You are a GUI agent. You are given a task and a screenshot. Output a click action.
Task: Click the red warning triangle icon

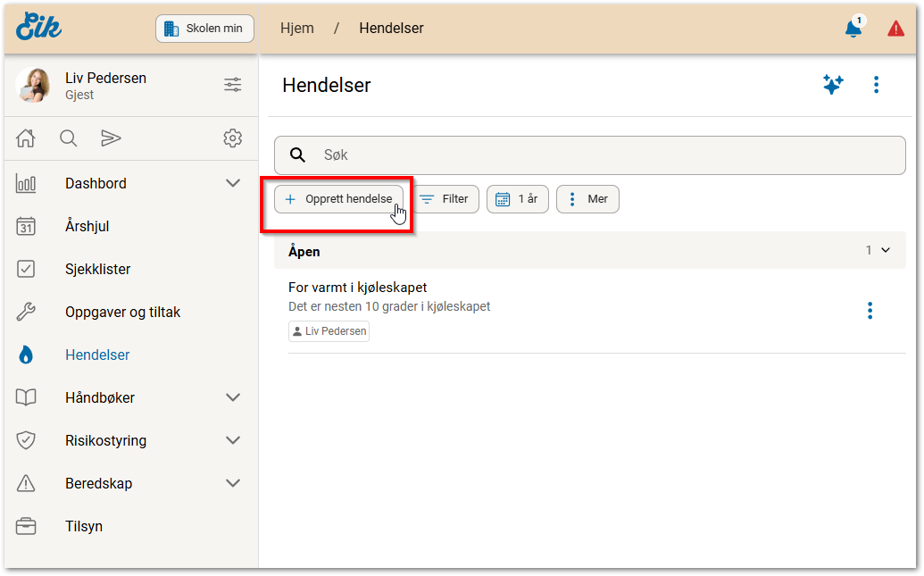point(895,29)
